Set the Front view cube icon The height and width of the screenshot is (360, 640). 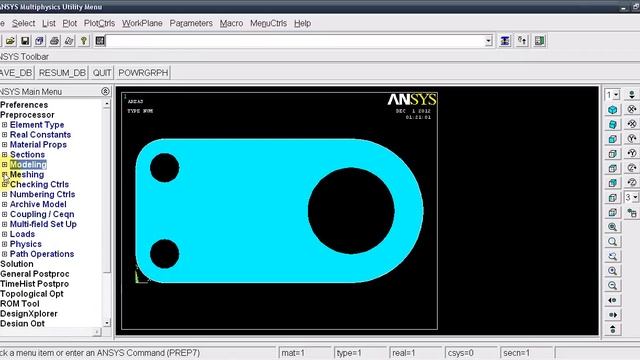pos(612,139)
